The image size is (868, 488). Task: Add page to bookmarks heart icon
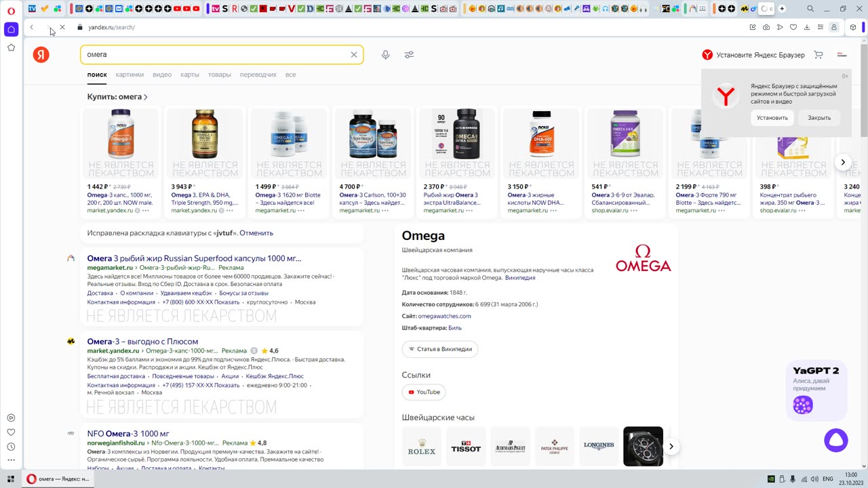pyautogui.click(x=793, y=27)
